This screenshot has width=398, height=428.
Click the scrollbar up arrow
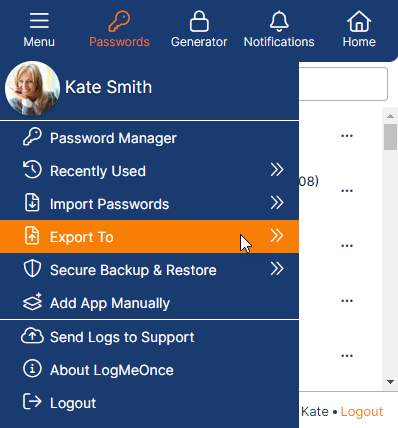point(390,116)
